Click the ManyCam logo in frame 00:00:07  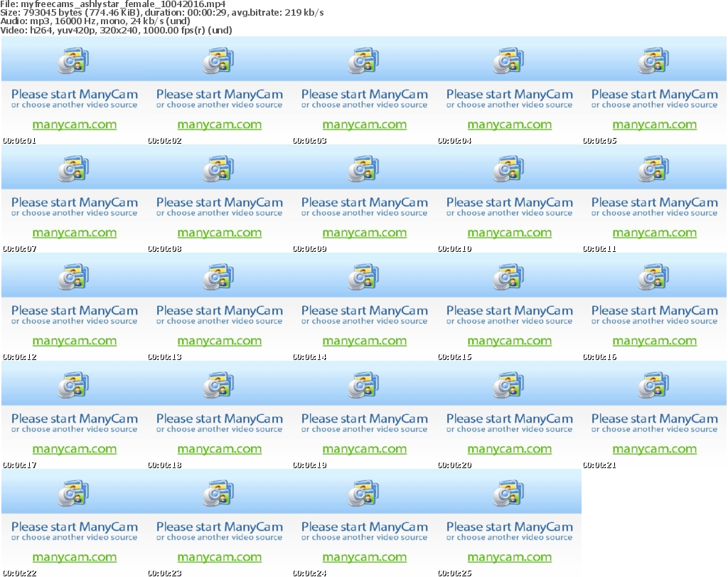(x=73, y=169)
